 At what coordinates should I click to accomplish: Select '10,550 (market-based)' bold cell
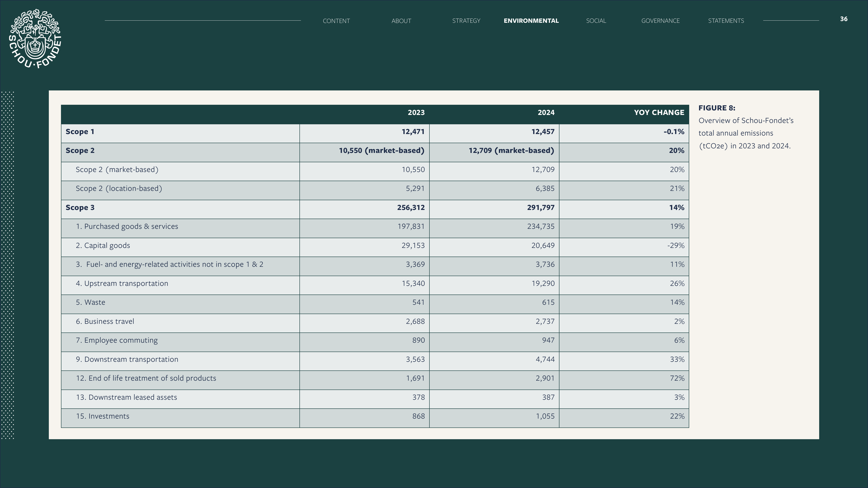[x=382, y=151]
